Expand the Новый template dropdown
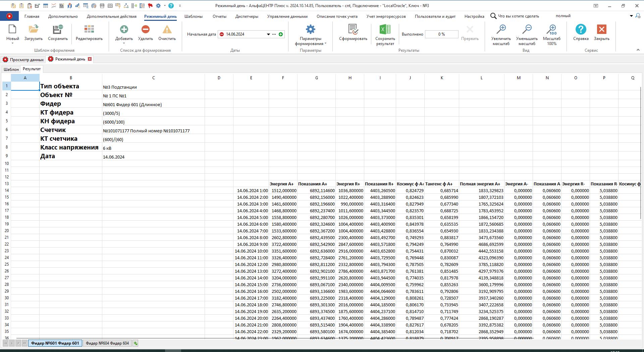The width and height of the screenshot is (644, 352). click(12, 43)
